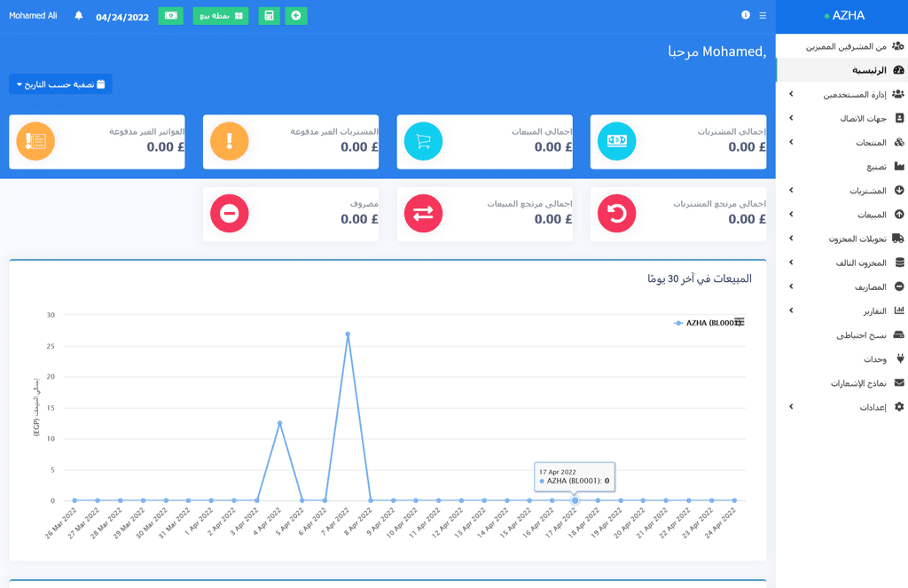The width and height of the screenshot is (908, 588).
Task: Click the green plus circle button
Action: point(296,16)
